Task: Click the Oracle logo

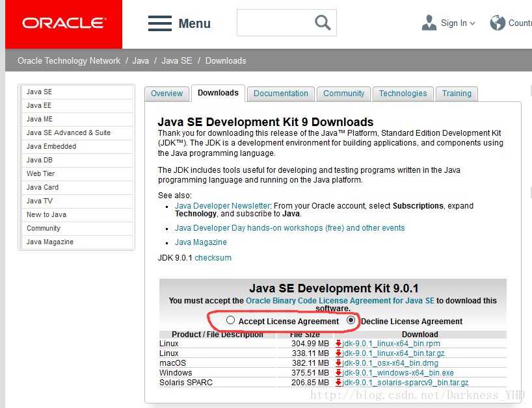Action: [64, 23]
